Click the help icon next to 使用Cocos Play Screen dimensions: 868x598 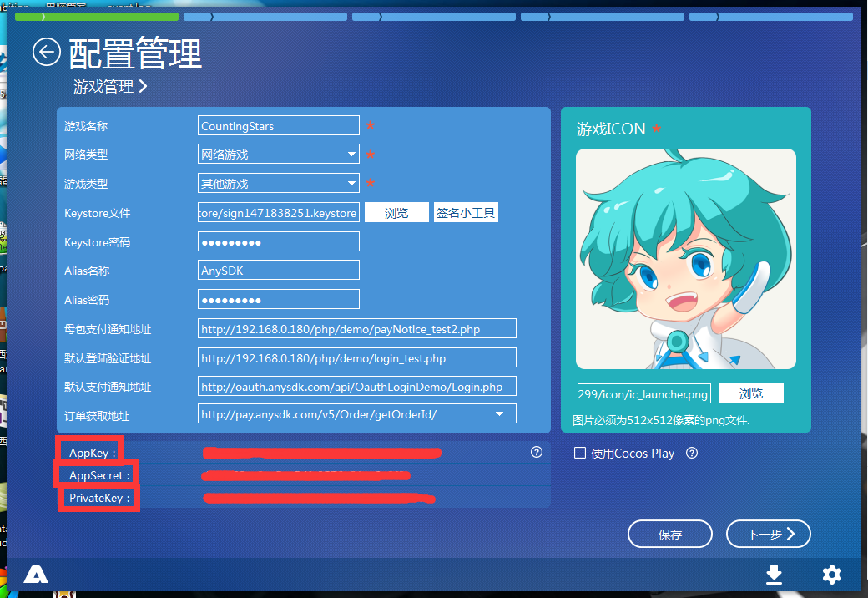click(691, 453)
